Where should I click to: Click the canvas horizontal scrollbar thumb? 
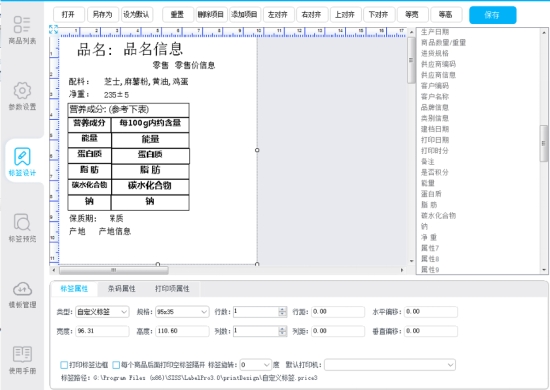pyautogui.click(x=114, y=270)
